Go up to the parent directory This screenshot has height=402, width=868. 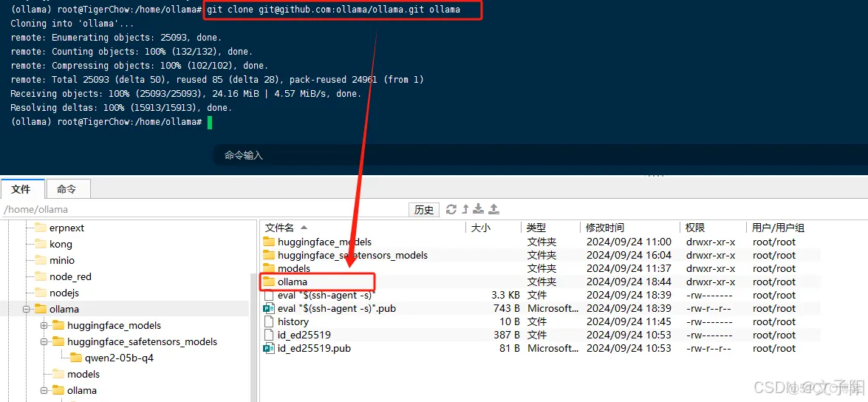[465, 209]
